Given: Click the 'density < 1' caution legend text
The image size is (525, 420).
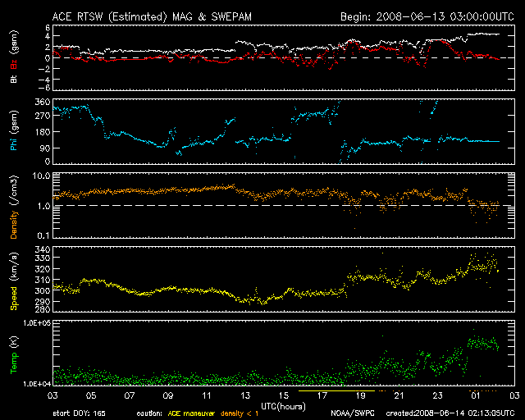Looking at the screenshot, I should 240,413.
